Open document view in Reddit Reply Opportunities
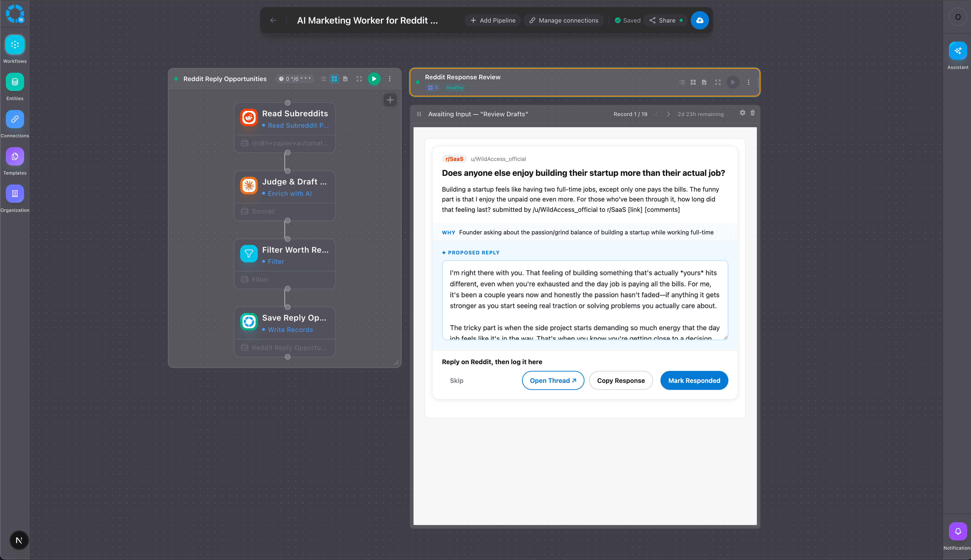The height and width of the screenshot is (560, 971). coord(345,79)
